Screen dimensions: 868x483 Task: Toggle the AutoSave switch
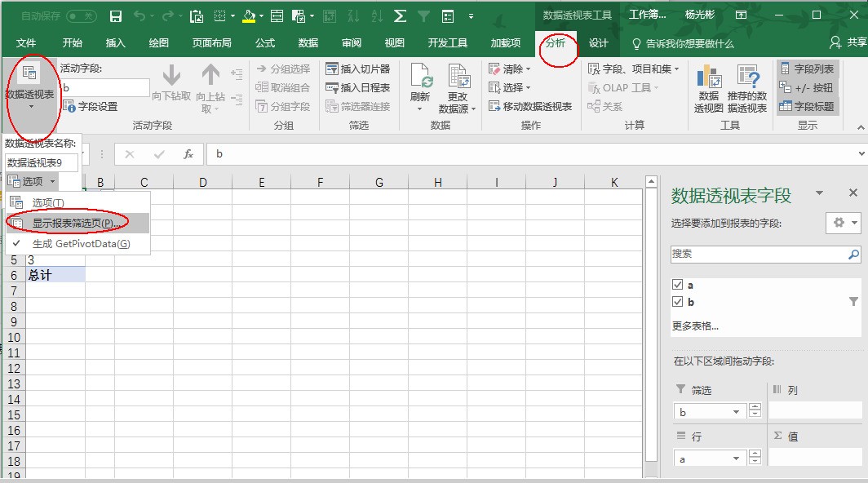point(82,16)
